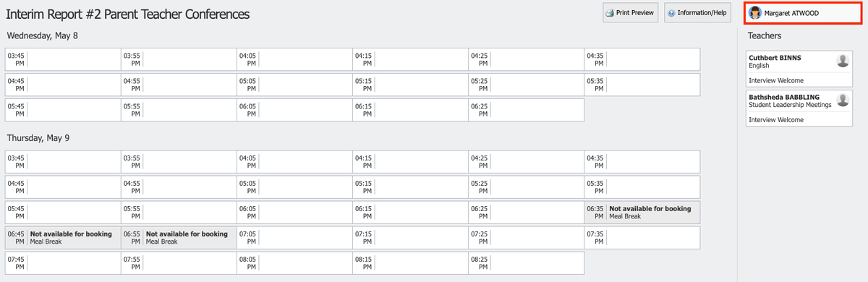Book the Wednesday 03:45 PM slot
The height and width of the screenshot is (282, 868).
tap(63, 59)
